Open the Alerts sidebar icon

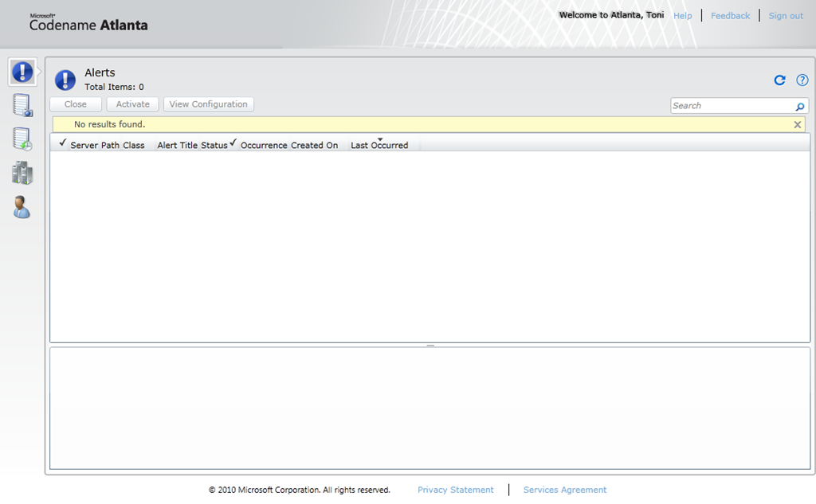[x=22, y=72]
